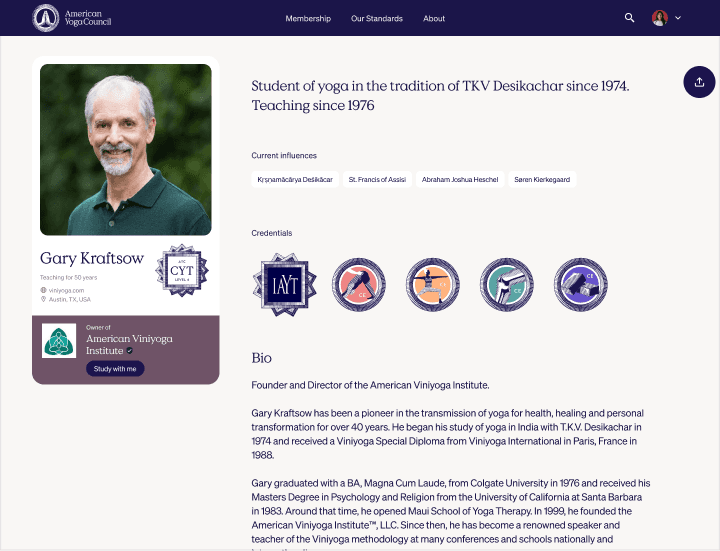This screenshot has height=551, width=720.
Task: Click the CYT Level 4 badge
Action: point(182,270)
